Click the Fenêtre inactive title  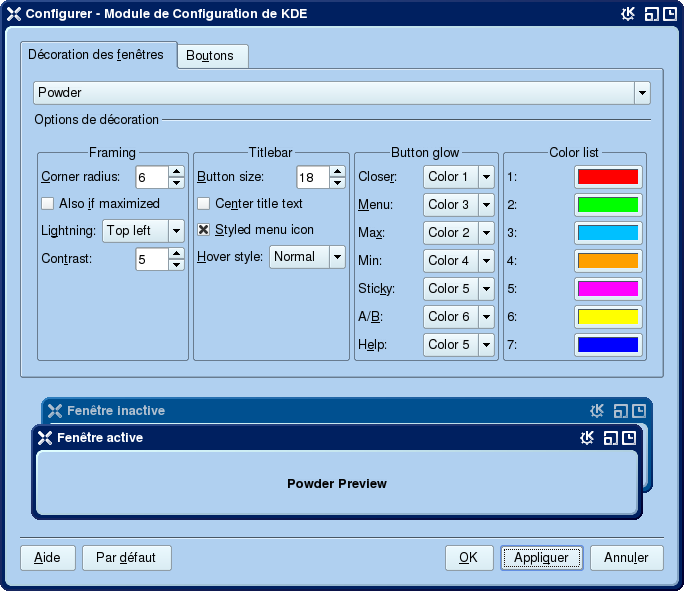click(x=116, y=411)
